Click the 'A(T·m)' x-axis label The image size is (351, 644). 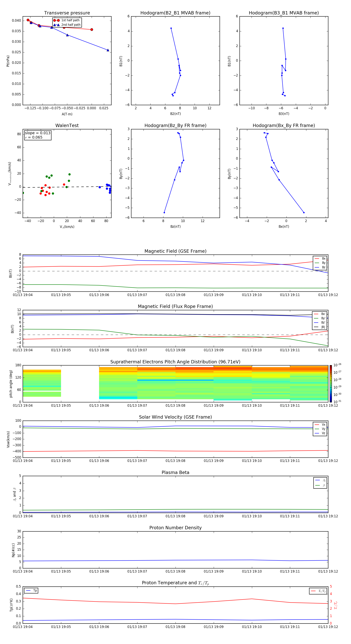tap(67, 114)
